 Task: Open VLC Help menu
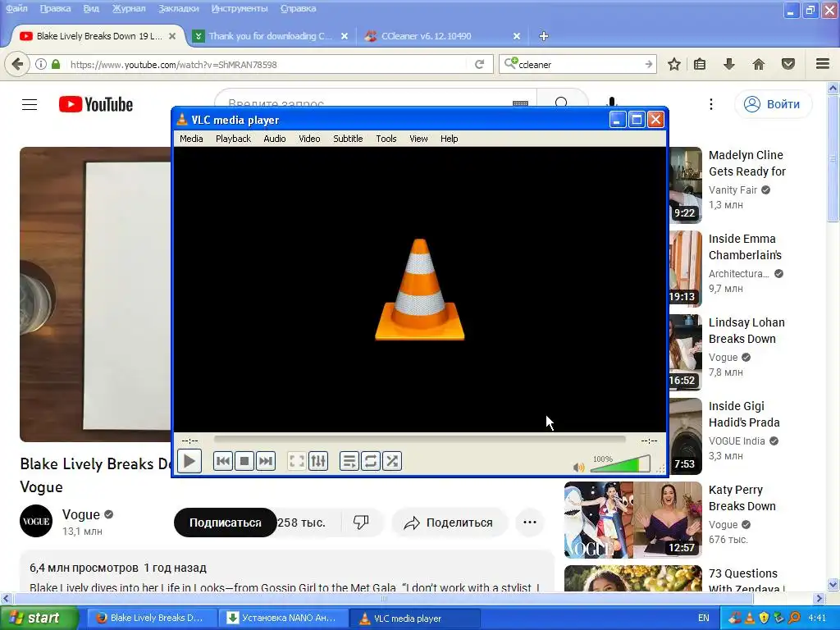click(x=449, y=139)
